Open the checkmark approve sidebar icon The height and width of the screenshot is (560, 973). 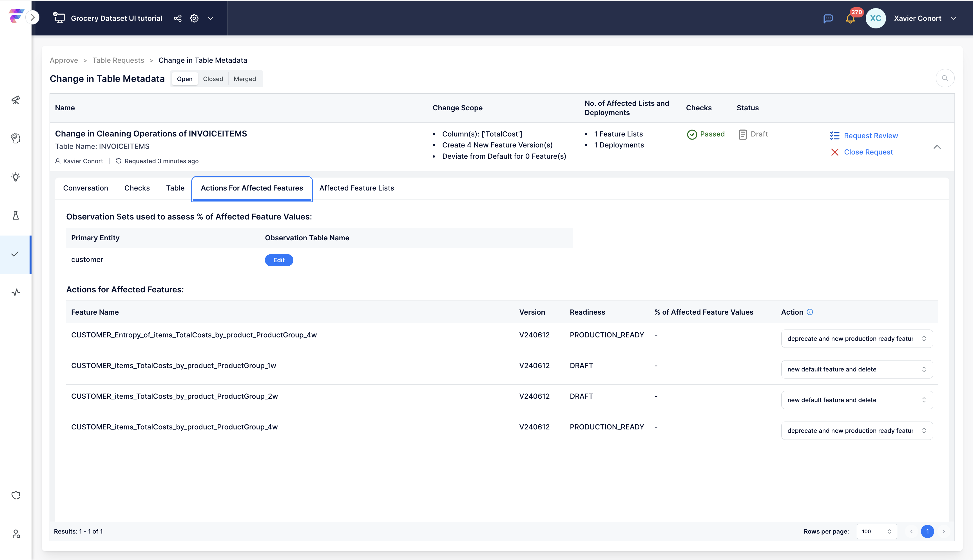pos(15,254)
